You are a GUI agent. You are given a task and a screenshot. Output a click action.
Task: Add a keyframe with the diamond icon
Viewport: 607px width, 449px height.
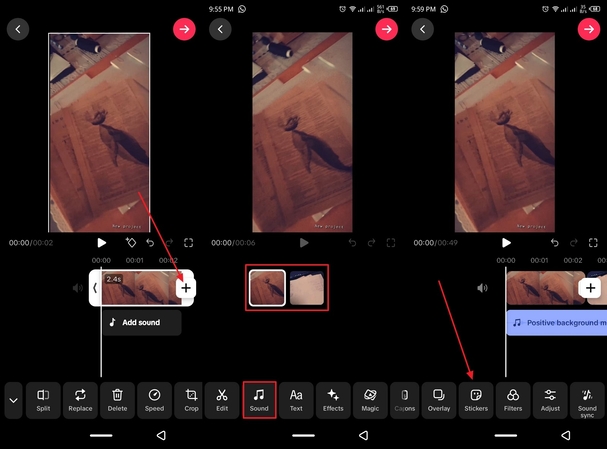coord(131,242)
